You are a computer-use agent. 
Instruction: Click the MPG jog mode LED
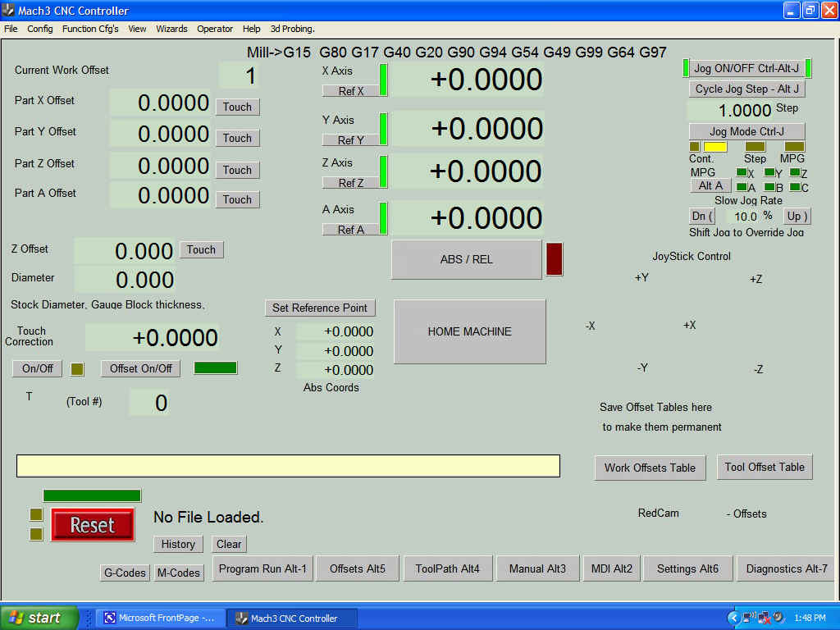pos(794,146)
